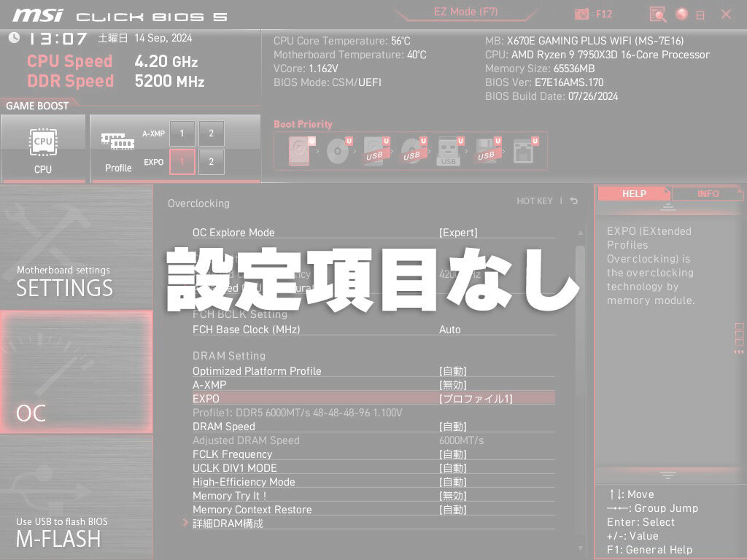Screen dimensions: 747x560
Task: Switch to the INFO tab
Action: click(x=708, y=193)
